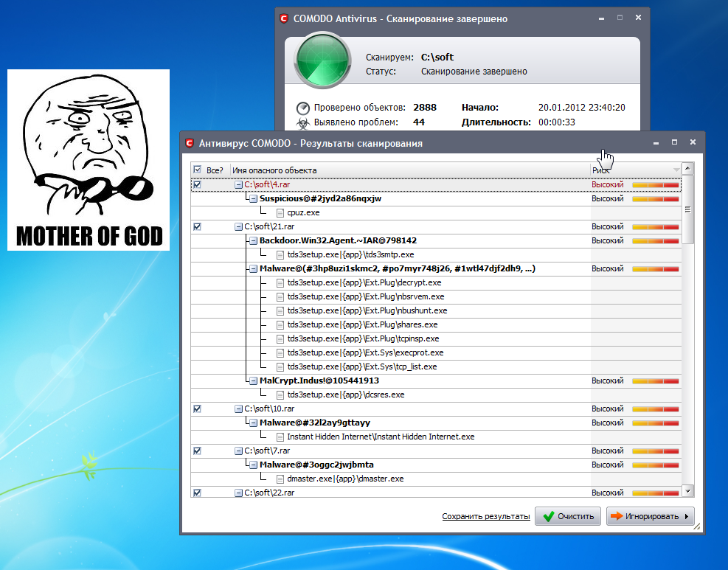Collapse the C:\soft\10.rar tree node
This screenshot has width=728, height=570.
point(238,409)
